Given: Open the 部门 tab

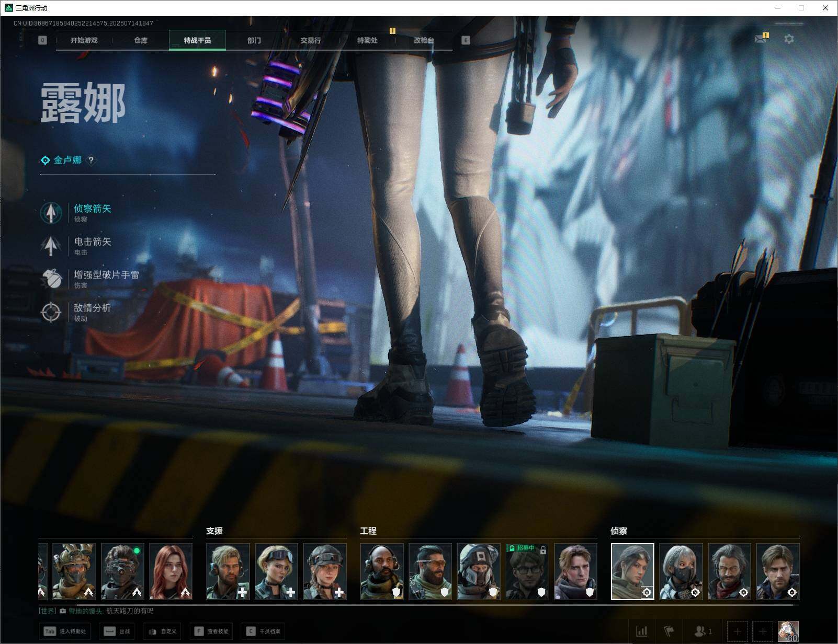Looking at the screenshot, I should click(254, 40).
